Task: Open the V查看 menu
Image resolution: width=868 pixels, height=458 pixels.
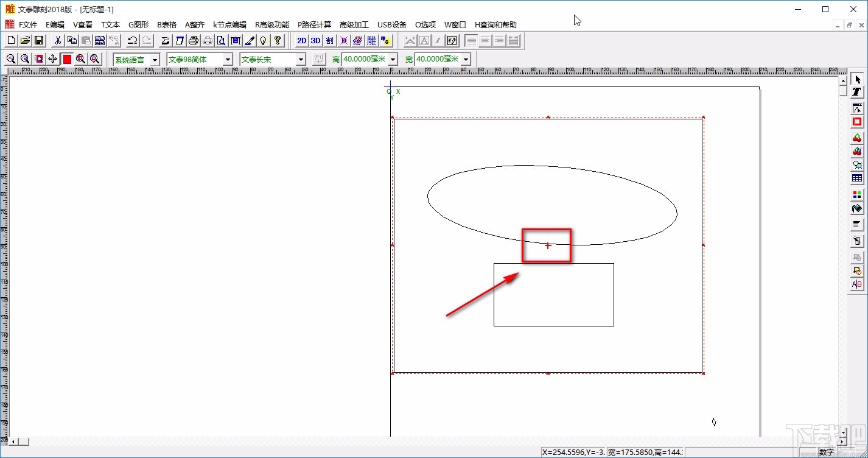Action: click(x=83, y=25)
